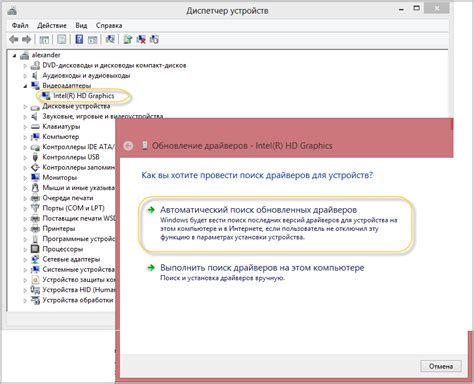Click the Forward arrow in Device Manager toolbar
Screen dimensions: 474x384
(x=26, y=40)
